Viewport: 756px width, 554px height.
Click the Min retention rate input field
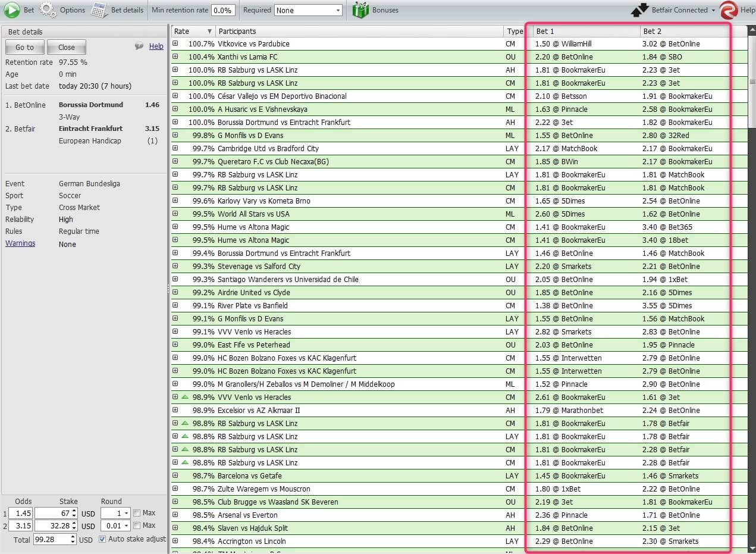(223, 10)
